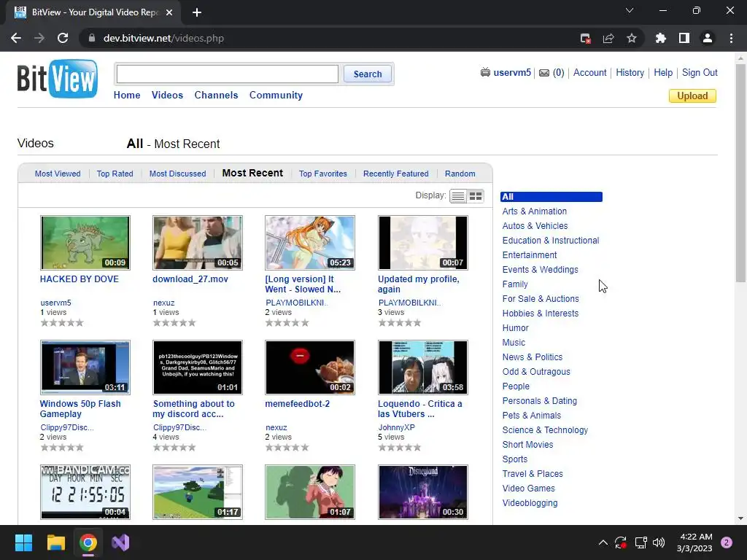Open the Community navigation link

(276, 96)
